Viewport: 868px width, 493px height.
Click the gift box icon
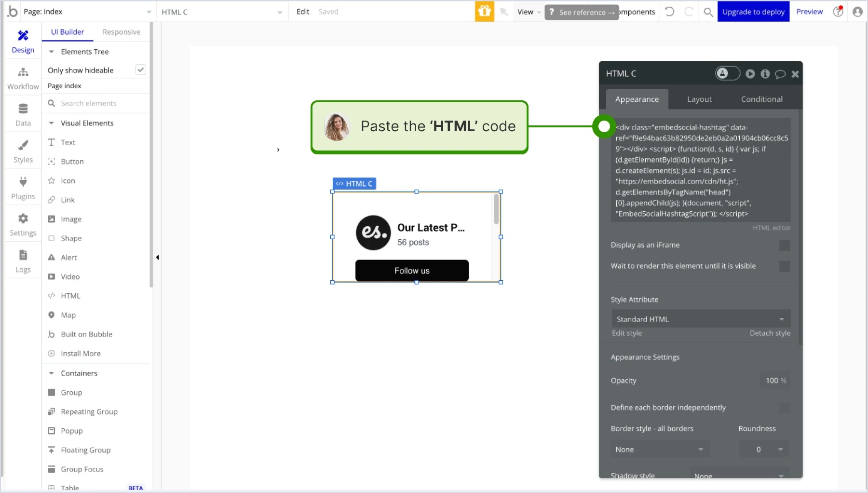click(x=484, y=12)
